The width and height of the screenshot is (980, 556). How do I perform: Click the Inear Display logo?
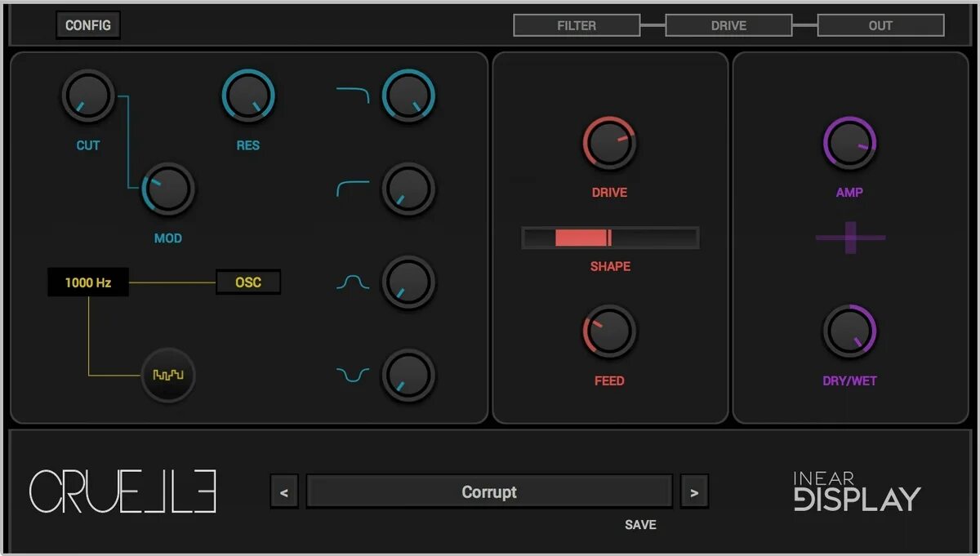(857, 492)
